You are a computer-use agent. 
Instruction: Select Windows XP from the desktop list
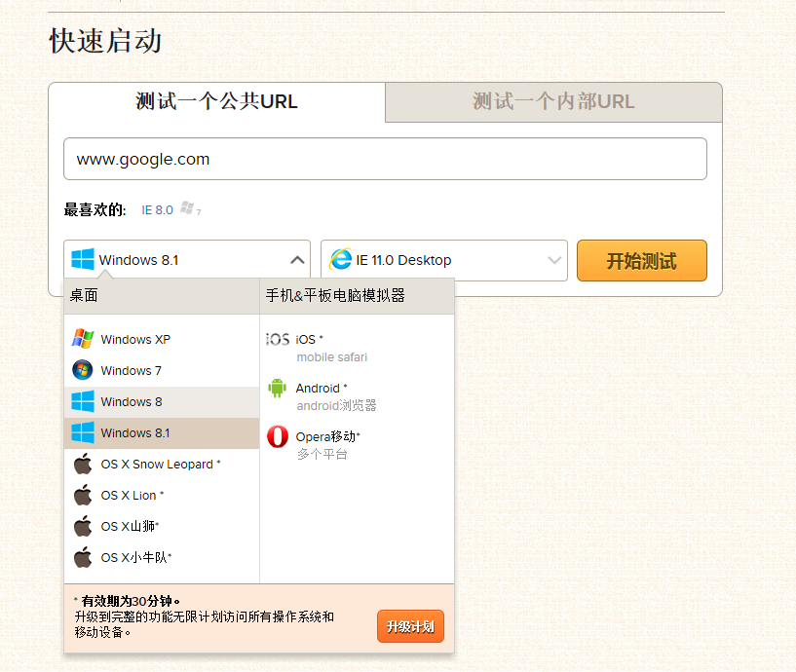[x=162, y=339]
